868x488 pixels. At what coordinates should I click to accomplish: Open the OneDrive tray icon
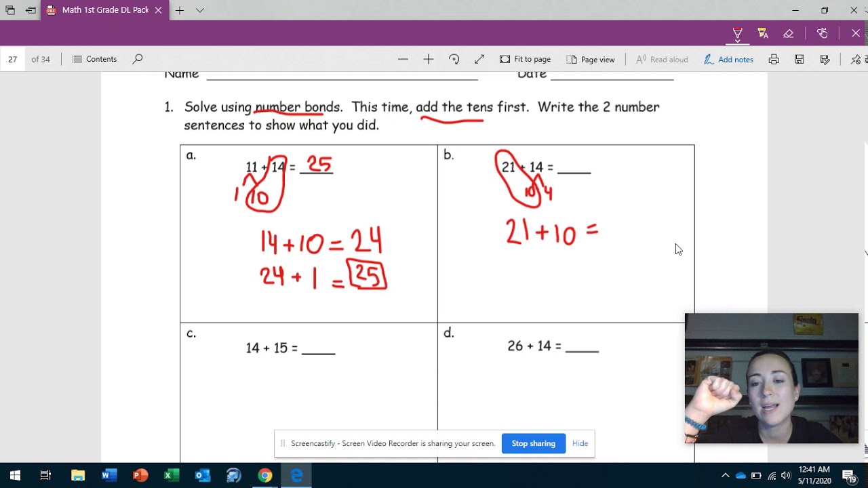741,475
